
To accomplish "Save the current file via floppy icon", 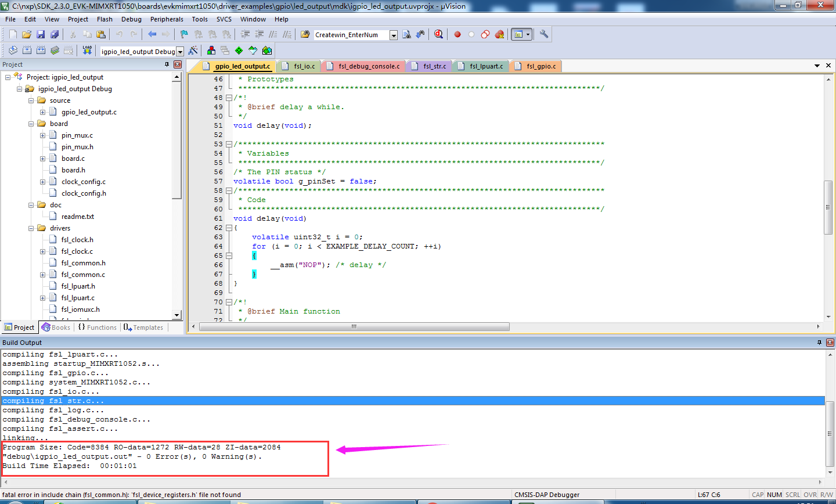I will 41,35.
